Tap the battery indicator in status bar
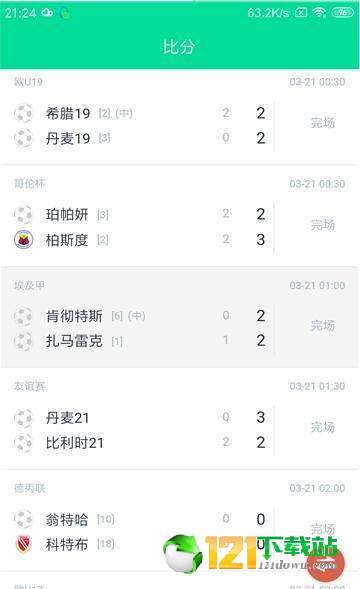This screenshot has width=360, height=589. tap(342, 13)
